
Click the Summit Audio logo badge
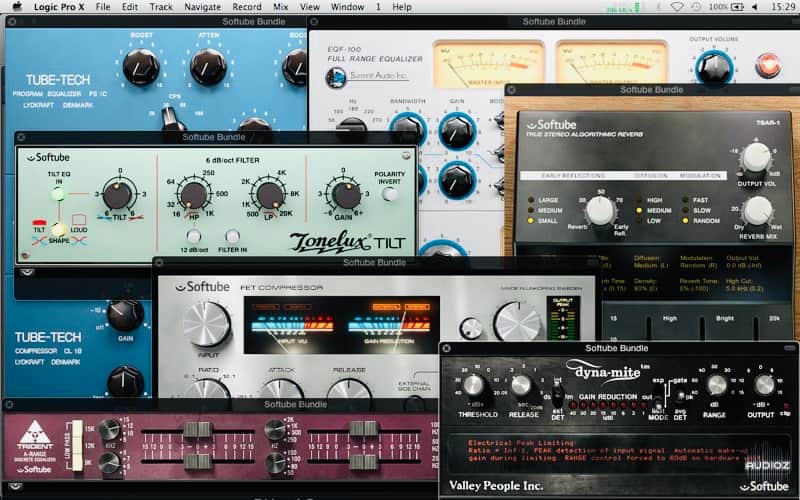(335, 78)
